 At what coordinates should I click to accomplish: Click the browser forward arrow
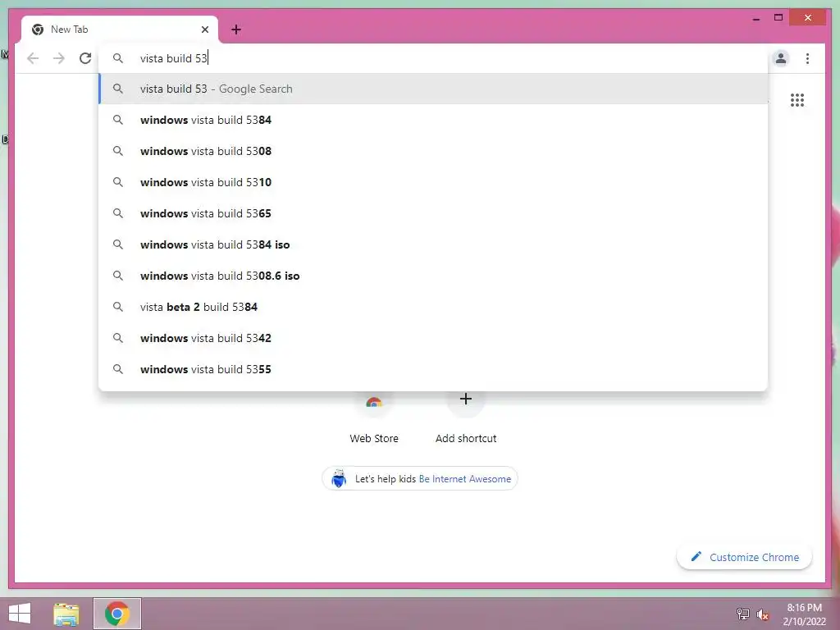[59, 58]
